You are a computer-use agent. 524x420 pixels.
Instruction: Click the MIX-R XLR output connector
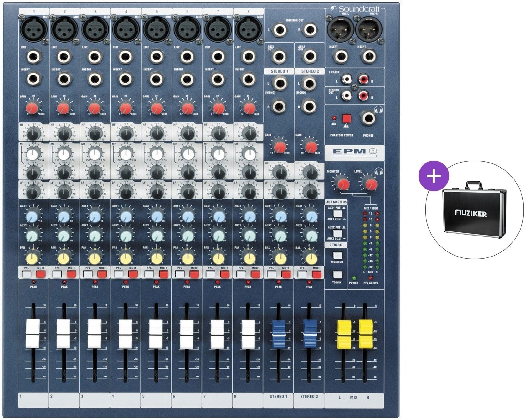(369, 29)
